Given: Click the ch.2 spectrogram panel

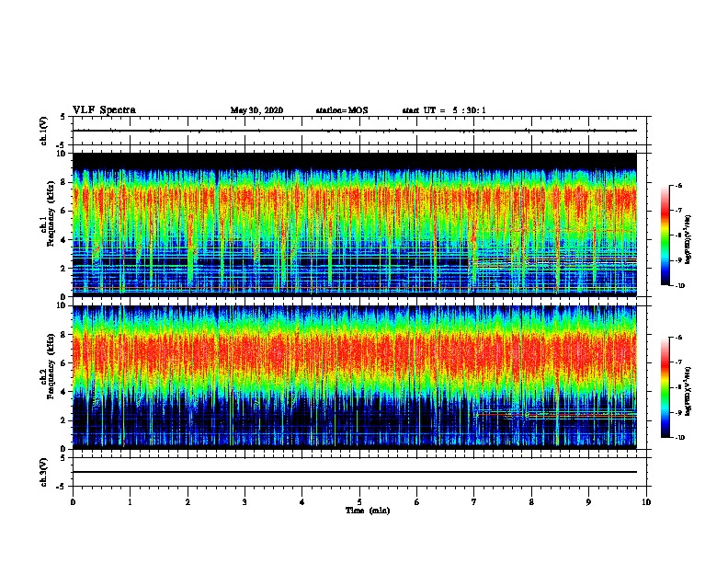Looking at the screenshot, I should pos(355,377).
